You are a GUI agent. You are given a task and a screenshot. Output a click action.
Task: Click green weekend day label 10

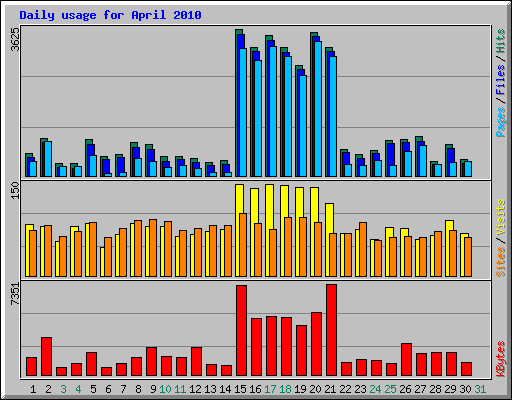(x=165, y=389)
